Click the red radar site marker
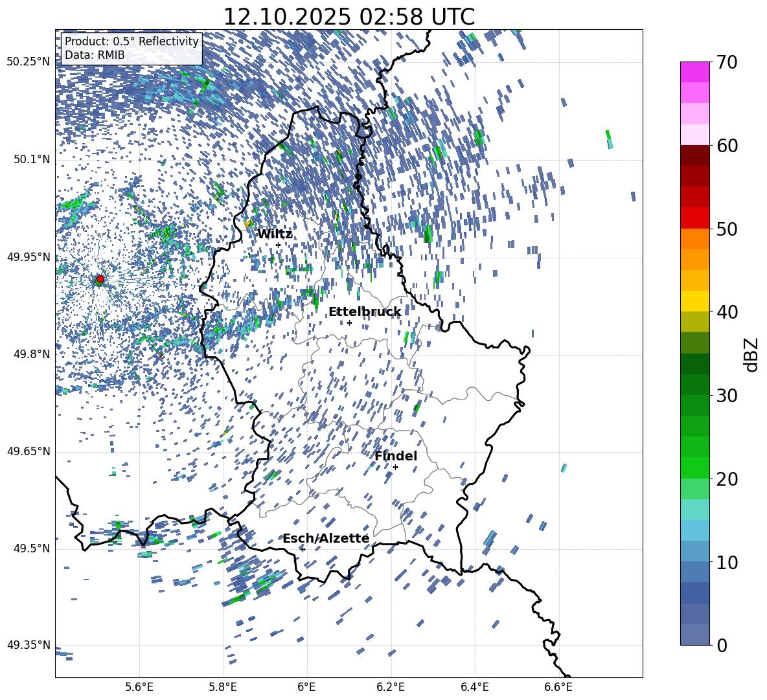Screen dimensions: 767x700 click(x=100, y=278)
